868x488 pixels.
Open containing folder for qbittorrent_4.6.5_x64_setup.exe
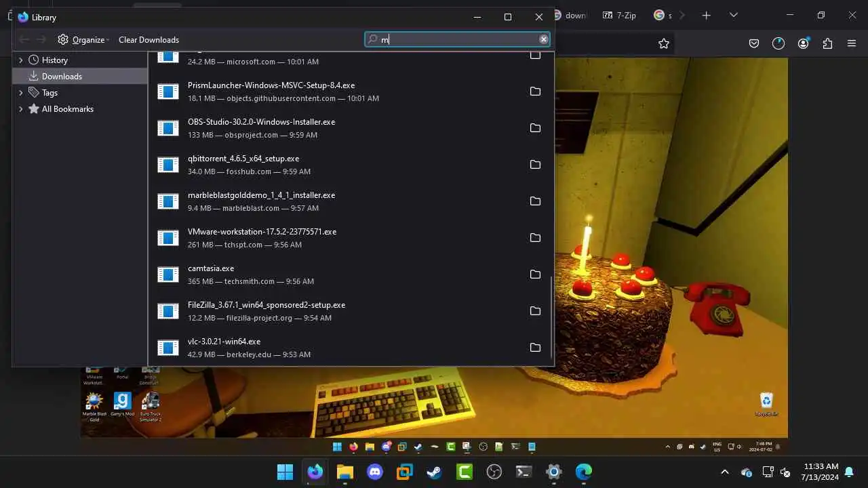[535, 165]
